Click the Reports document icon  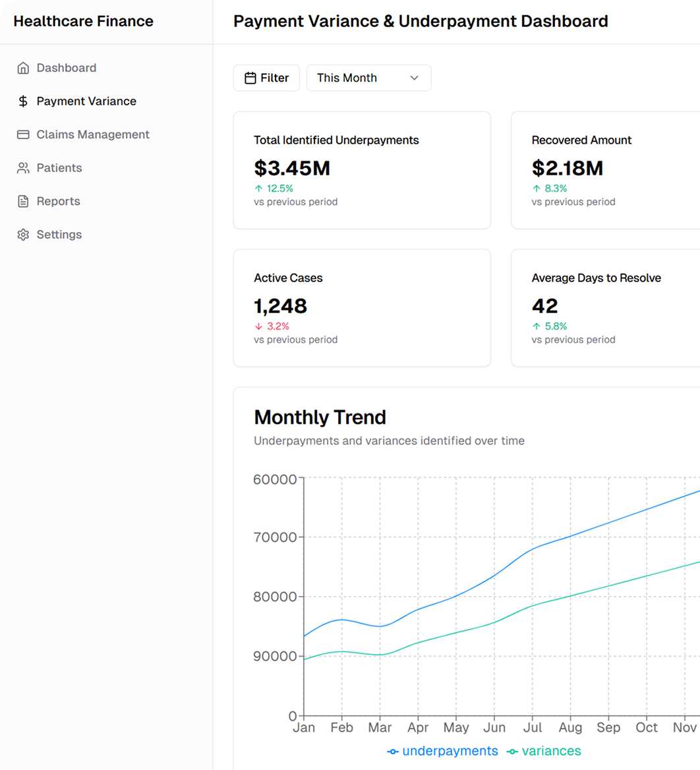coord(23,202)
